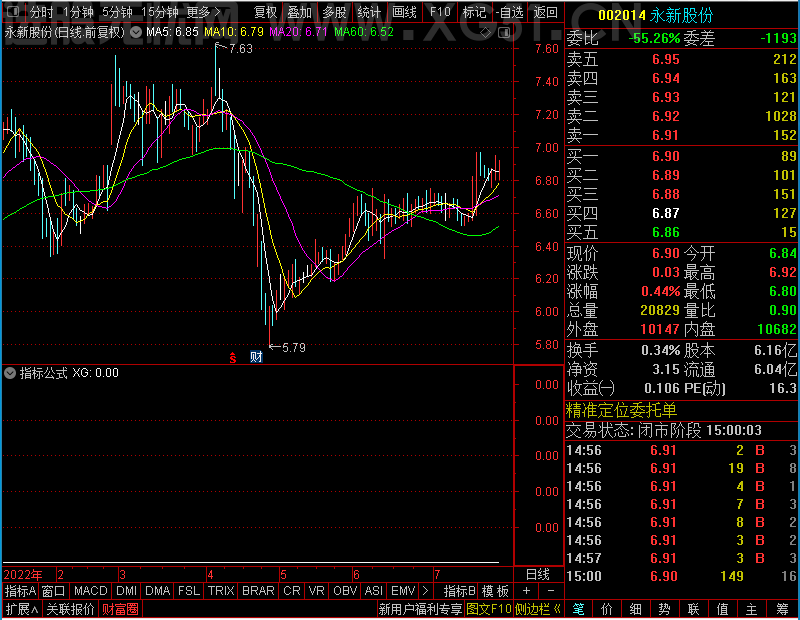Open the 财富圈 tab

click(120, 609)
